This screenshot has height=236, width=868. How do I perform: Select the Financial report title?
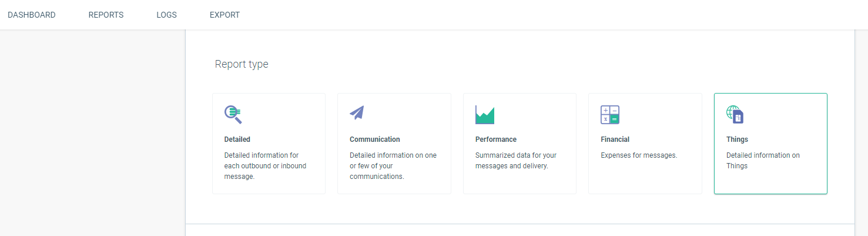615,139
